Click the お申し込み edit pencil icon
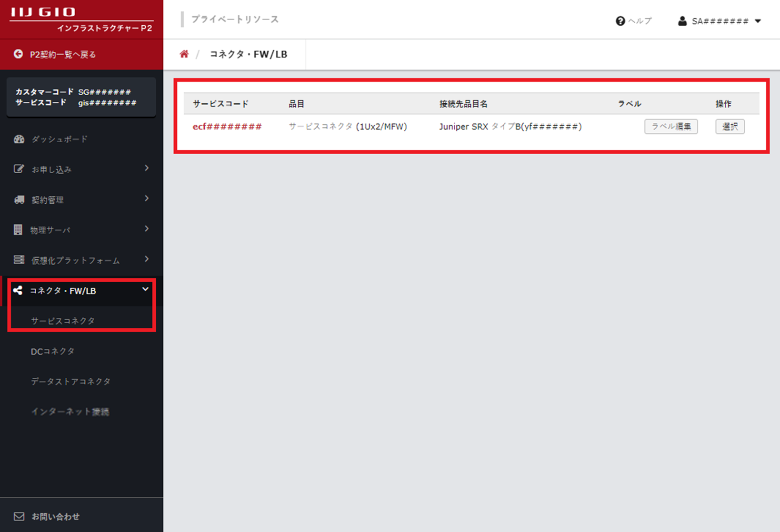 [x=19, y=169]
